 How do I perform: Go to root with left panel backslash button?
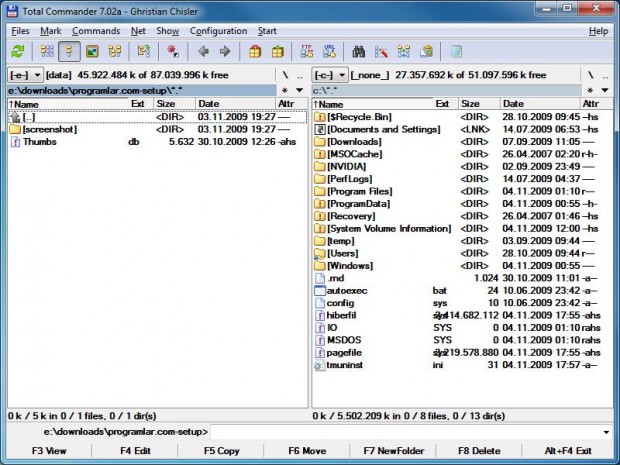[285, 75]
